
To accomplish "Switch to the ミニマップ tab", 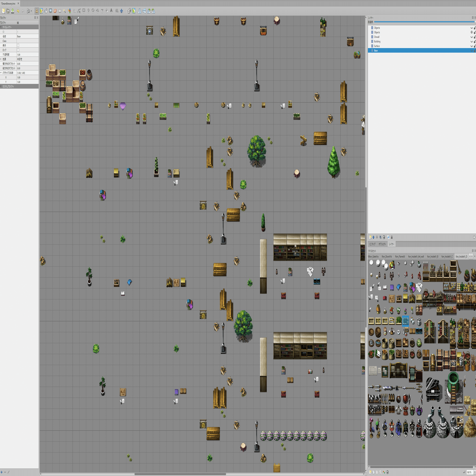I will (x=372, y=244).
